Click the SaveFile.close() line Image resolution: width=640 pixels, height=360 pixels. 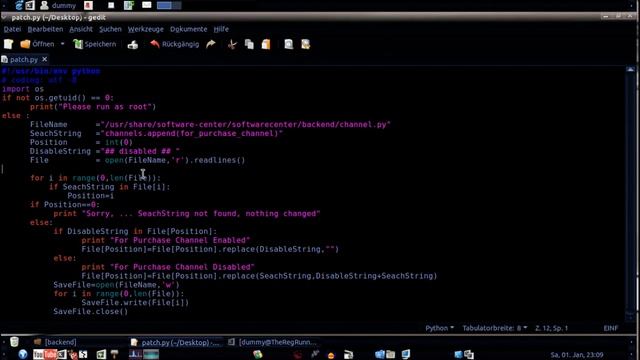[91, 312]
